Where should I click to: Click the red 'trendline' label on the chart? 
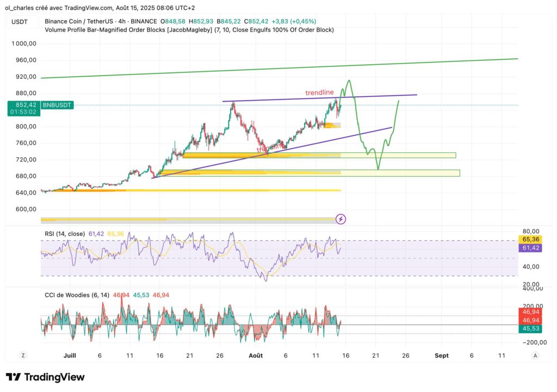319,92
